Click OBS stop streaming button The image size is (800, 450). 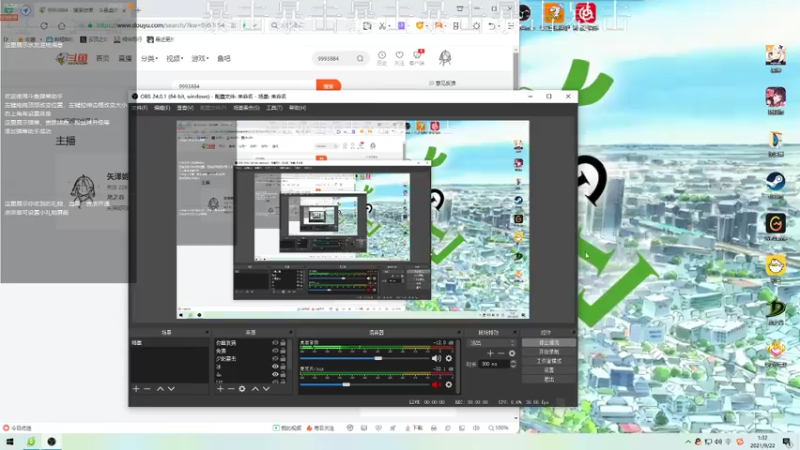pos(549,343)
